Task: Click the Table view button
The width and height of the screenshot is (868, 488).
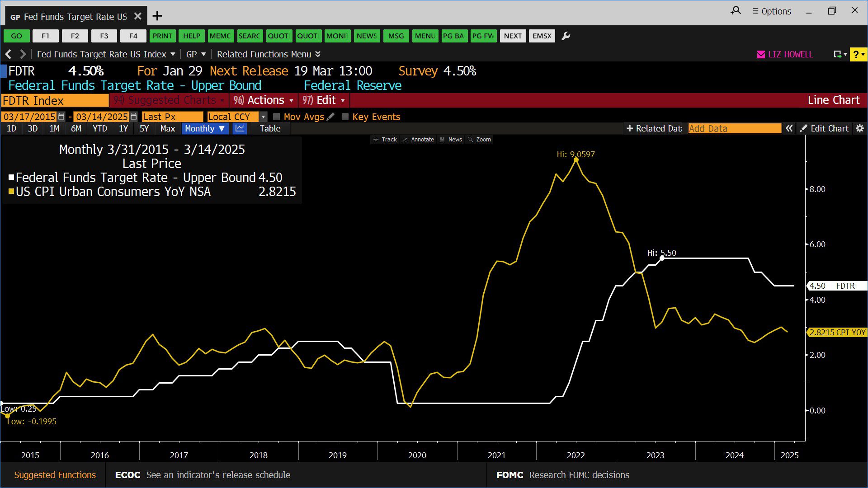Action: click(270, 129)
